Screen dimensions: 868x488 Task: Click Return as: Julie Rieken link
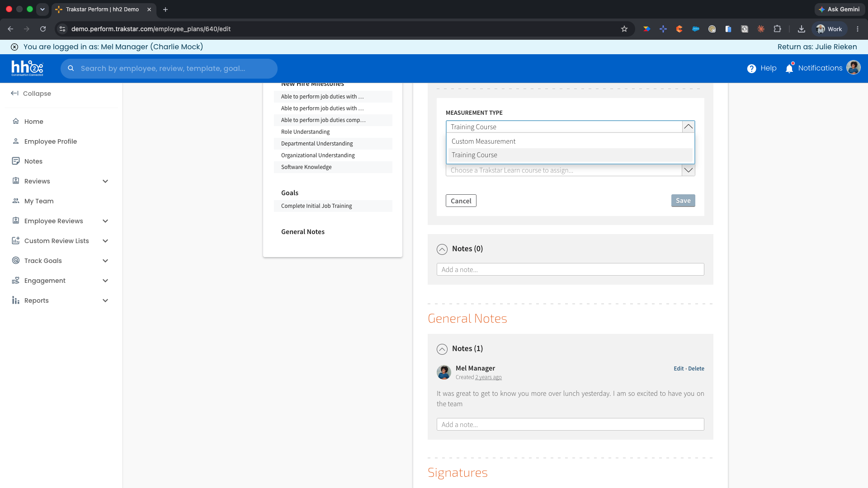(x=817, y=47)
